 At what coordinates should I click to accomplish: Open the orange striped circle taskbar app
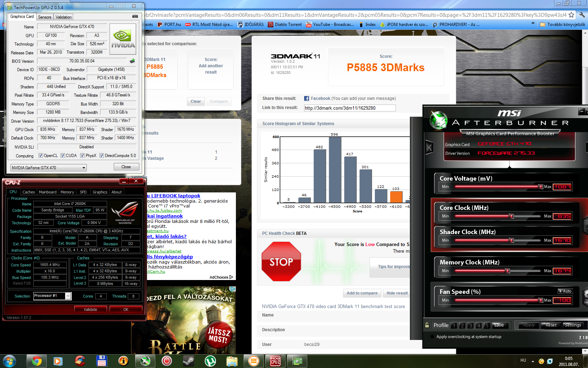[254, 361]
